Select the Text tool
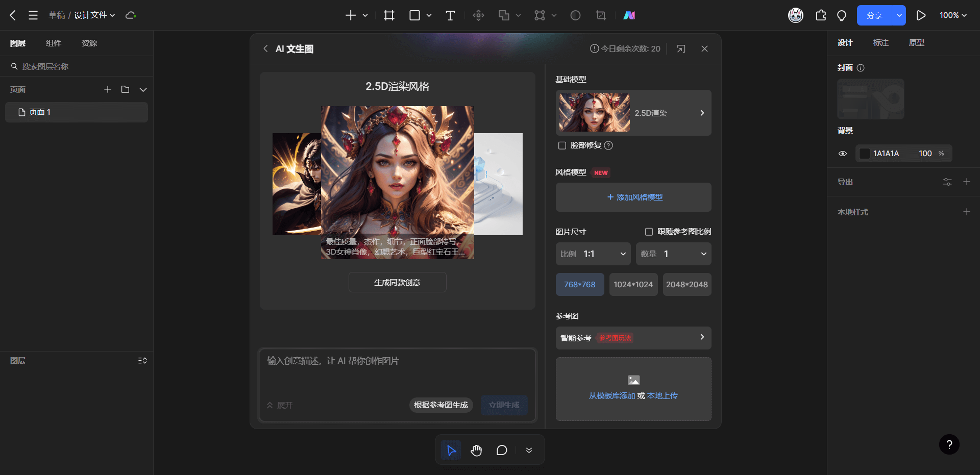980x475 pixels. (x=450, y=15)
